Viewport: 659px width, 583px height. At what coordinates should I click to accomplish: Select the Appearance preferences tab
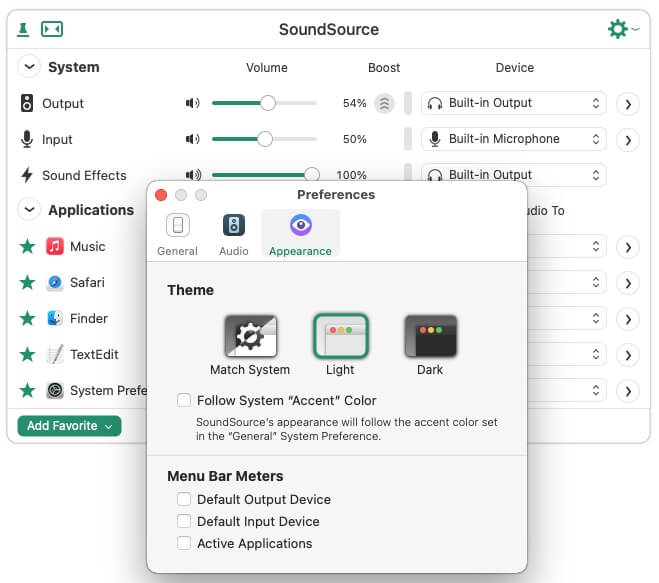(301, 235)
